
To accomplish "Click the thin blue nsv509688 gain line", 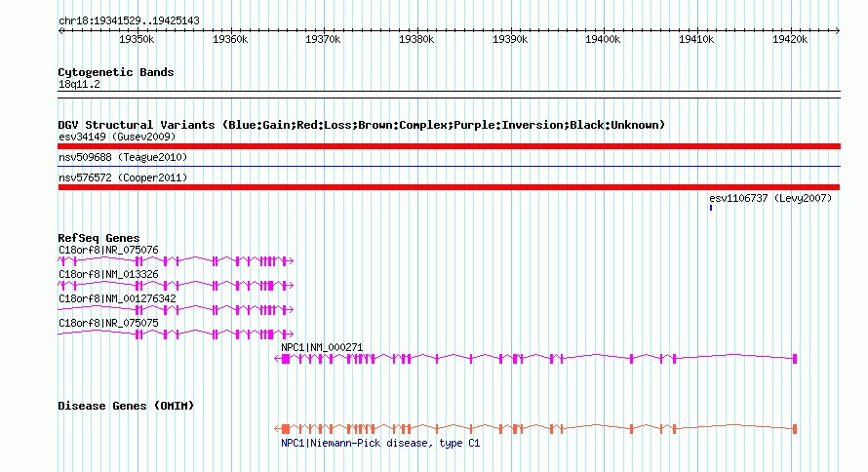I will (x=449, y=166).
